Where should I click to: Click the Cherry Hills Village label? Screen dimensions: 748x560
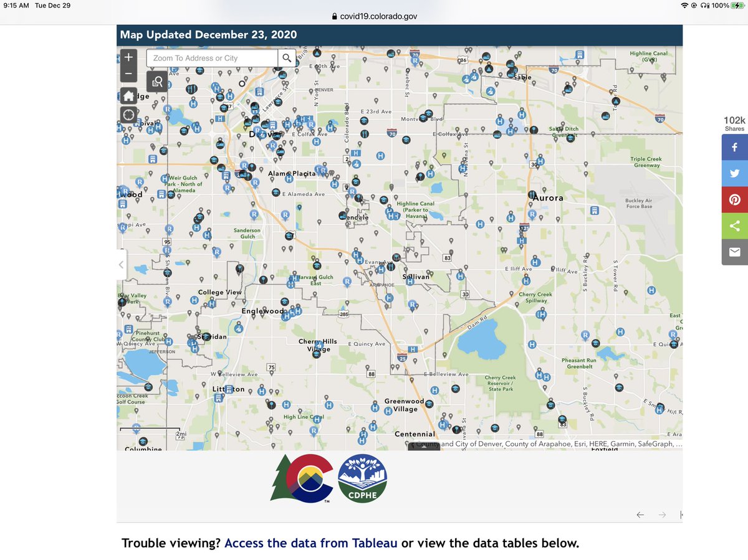318,345
